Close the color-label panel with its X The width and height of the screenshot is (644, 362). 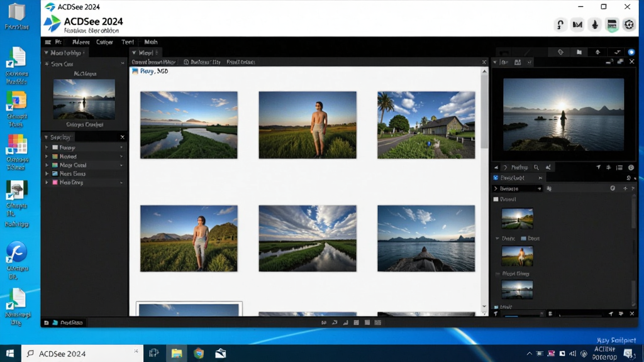123,137
